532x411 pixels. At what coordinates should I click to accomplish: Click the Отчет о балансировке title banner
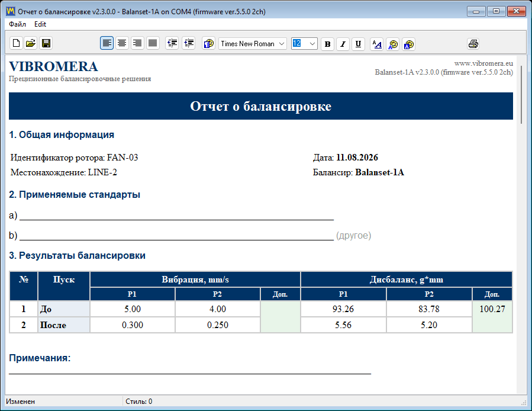(260, 106)
